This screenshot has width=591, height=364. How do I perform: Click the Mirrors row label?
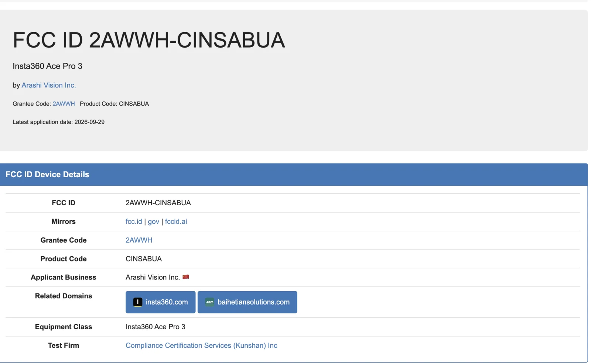coord(64,222)
